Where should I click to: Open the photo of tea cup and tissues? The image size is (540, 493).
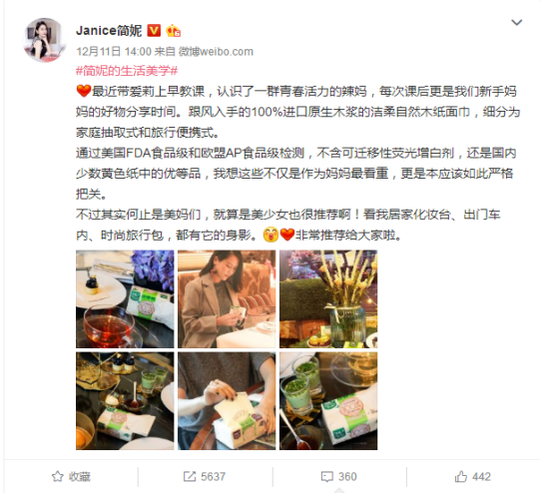pos(125,299)
